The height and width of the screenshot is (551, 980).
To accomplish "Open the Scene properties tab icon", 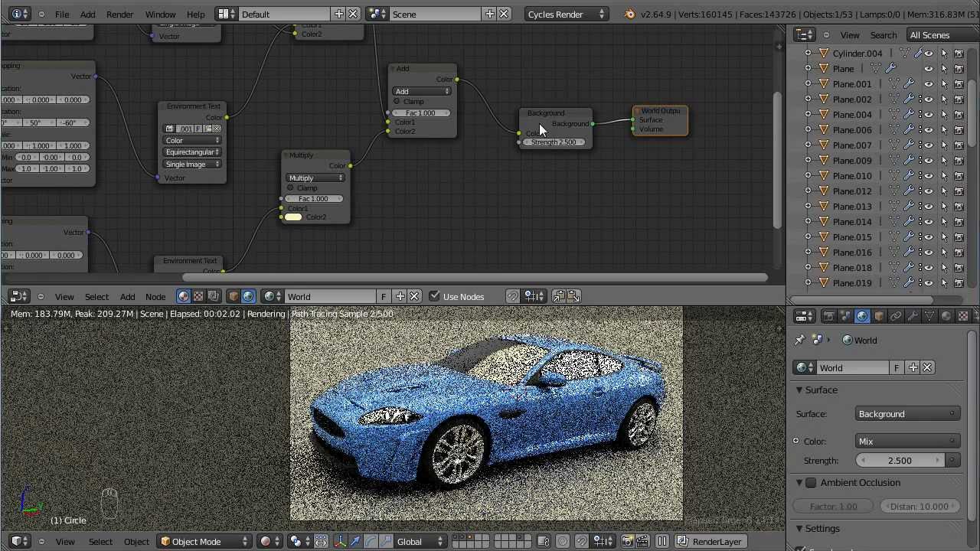I will pyautogui.click(x=845, y=316).
